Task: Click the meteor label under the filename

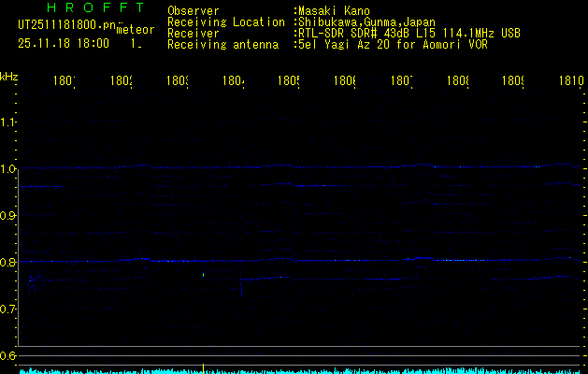Action: click(132, 31)
